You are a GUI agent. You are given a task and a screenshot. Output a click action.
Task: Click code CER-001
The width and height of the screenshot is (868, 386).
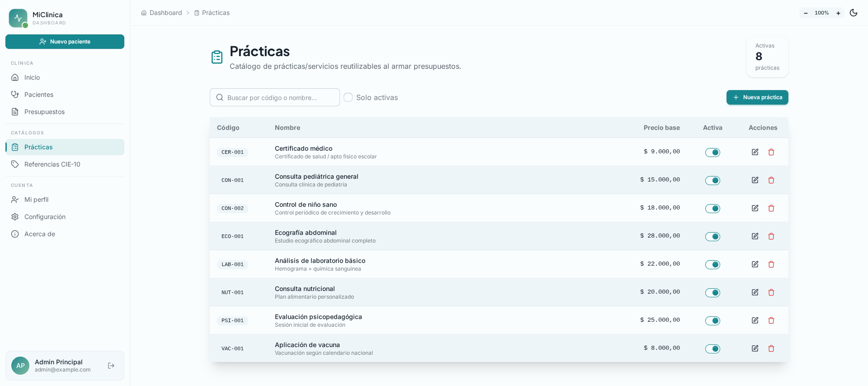pos(232,152)
